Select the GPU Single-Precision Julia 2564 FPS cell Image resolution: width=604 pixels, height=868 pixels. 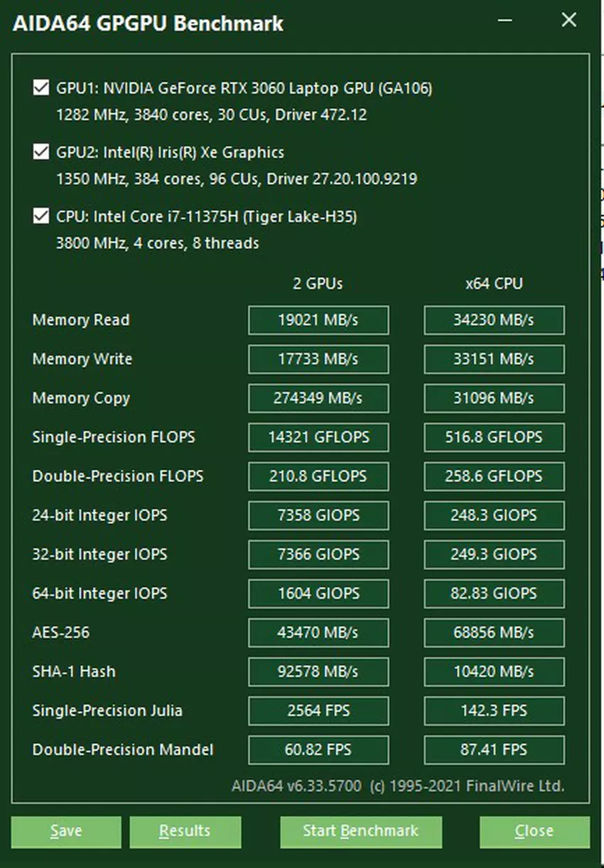coord(318,711)
